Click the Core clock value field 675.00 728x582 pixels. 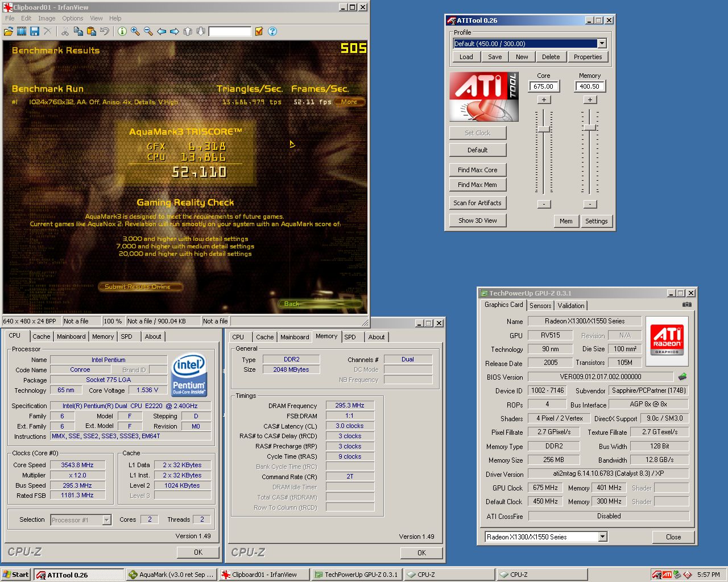pyautogui.click(x=544, y=86)
